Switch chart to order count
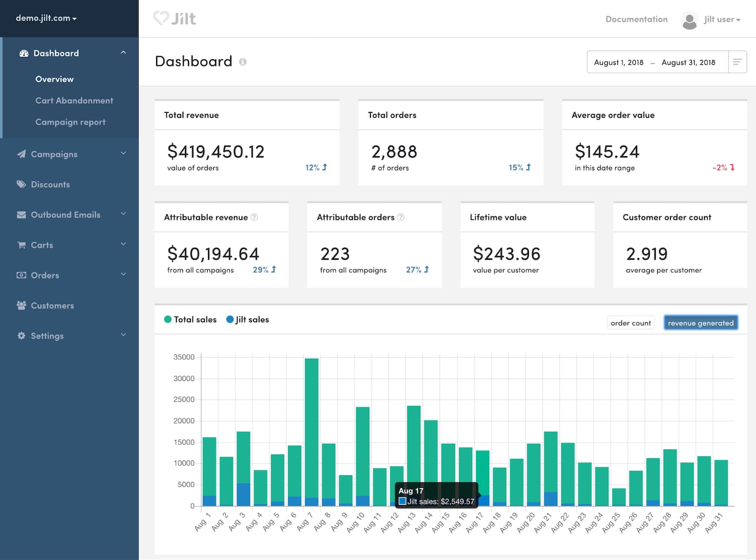The width and height of the screenshot is (756, 560). point(631,323)
